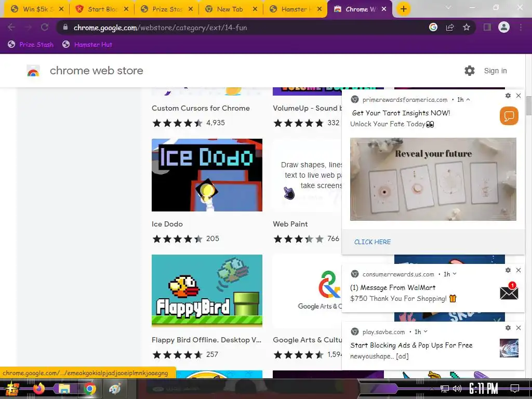Image resolution: width=532 pixels, height=399 pixels.
Task: Open File Explorer from the taskbar
Action: tap(64, 389)
